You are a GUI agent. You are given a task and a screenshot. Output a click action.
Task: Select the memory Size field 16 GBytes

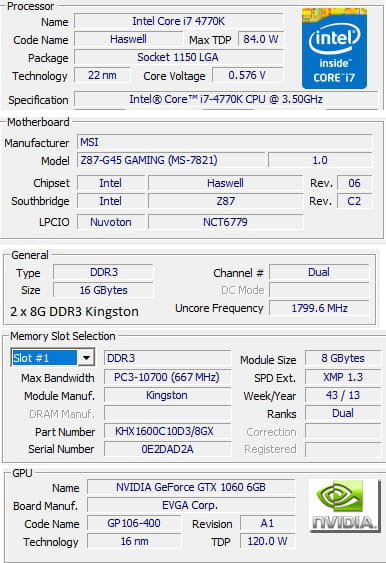point(103,290)
